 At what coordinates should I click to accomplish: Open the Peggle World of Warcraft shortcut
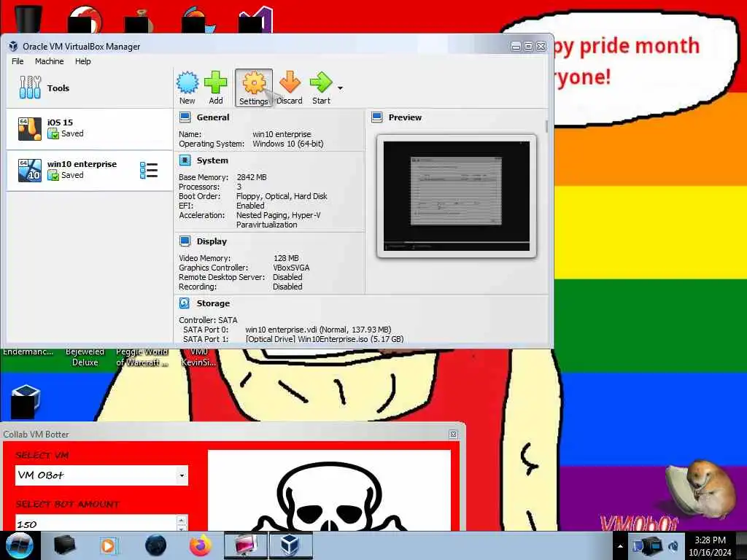(x=142, y=357)
